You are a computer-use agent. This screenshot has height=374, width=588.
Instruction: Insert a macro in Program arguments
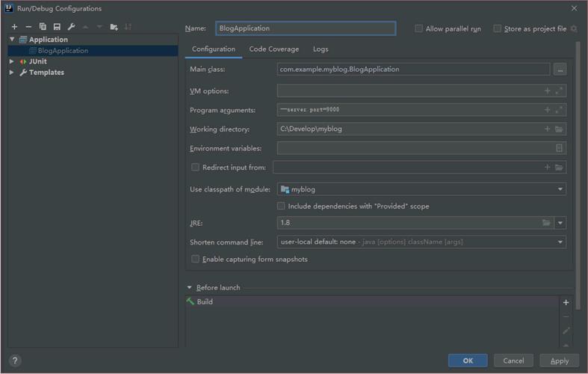pyautogui.click(x=547, y=110)
